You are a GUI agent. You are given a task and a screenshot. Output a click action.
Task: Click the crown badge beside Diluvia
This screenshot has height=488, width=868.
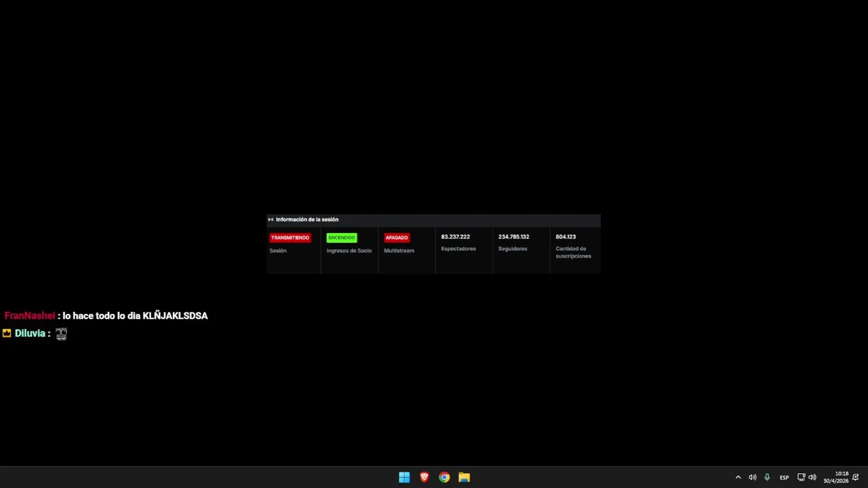click(7, 333)
